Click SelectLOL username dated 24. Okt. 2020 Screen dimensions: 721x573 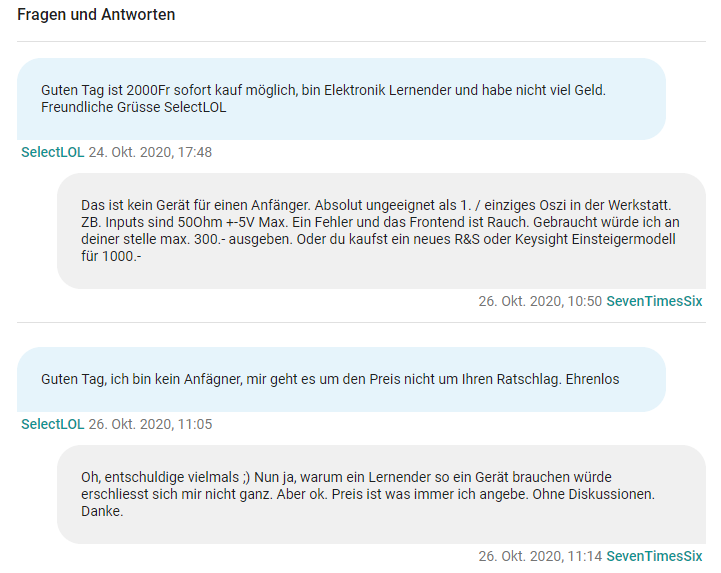click(x=52, y=152)
